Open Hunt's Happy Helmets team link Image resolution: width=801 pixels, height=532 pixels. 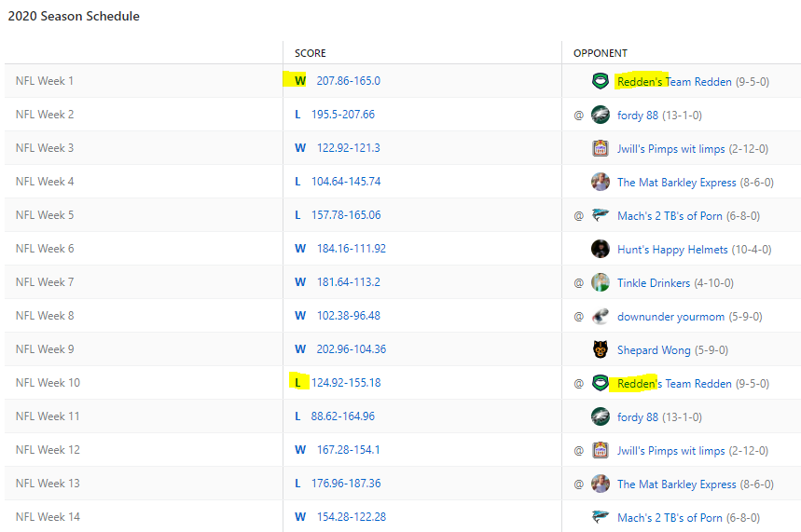[x=671, y=249]
